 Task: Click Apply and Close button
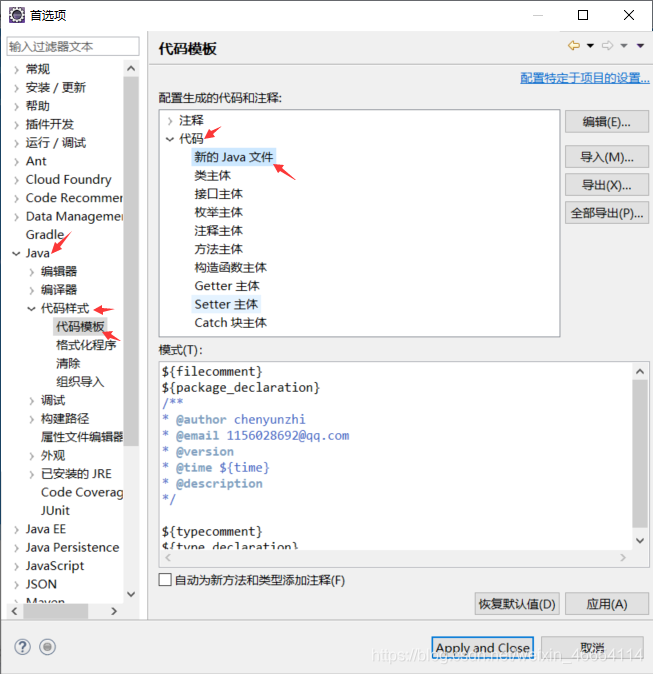click(482, 648)
